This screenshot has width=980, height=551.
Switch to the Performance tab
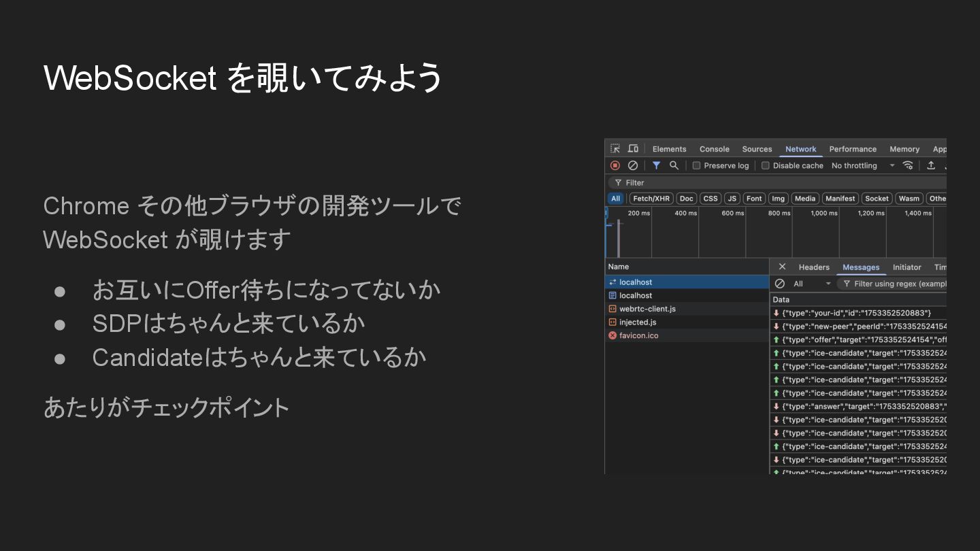click(x=853, y=149)
